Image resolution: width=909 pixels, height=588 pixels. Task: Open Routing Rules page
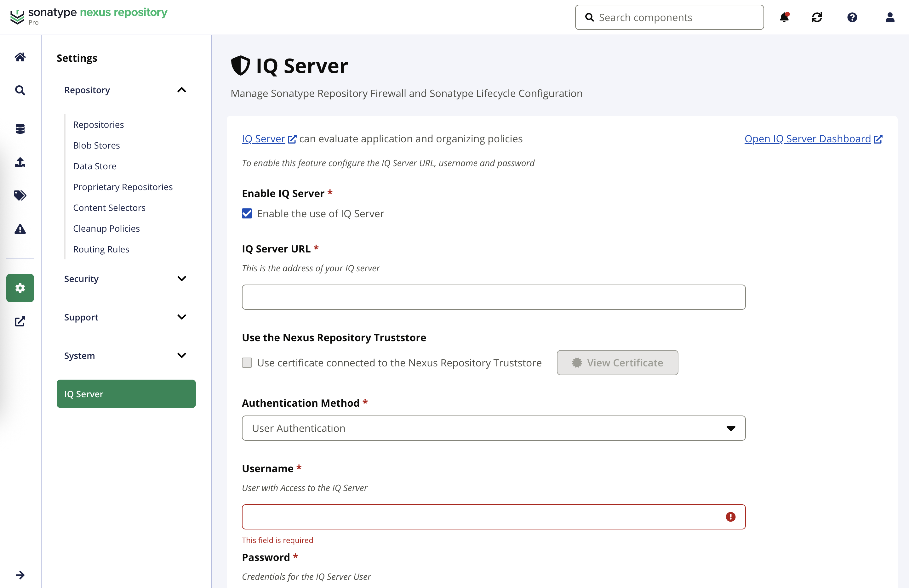(x=101, y=249)
